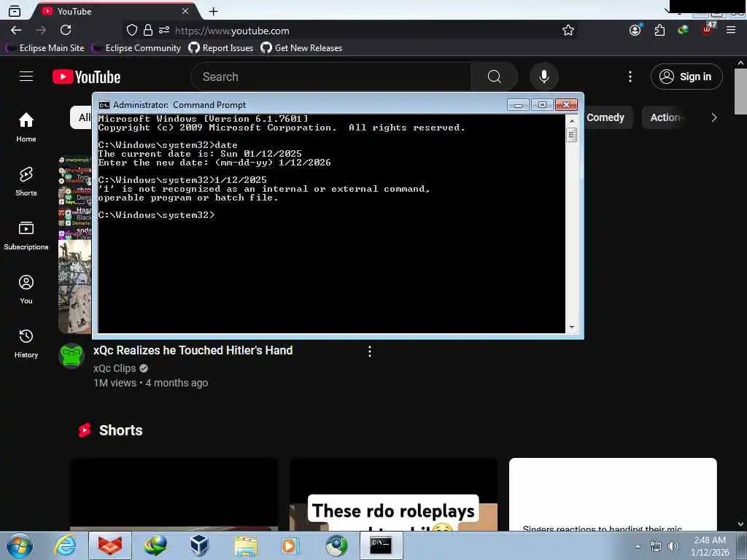Click the browser address bar URL
This screenshot has height=560, width=747.
(232, 31)
